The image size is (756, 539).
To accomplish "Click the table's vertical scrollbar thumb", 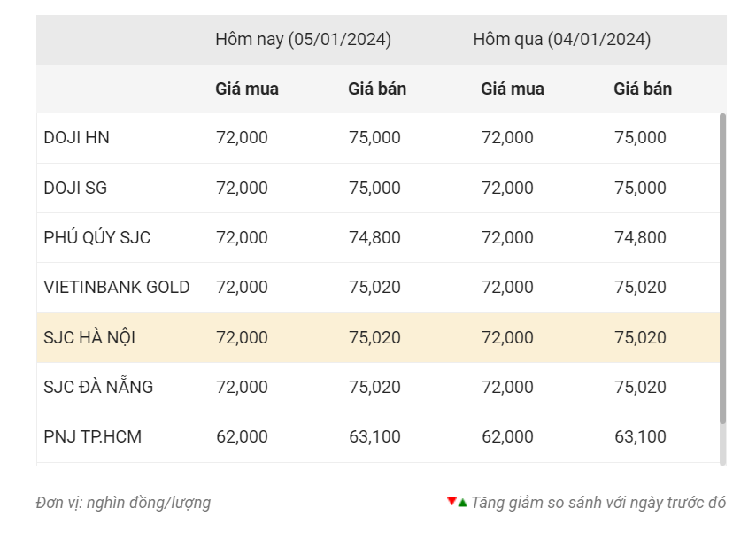I will point(722,268).
